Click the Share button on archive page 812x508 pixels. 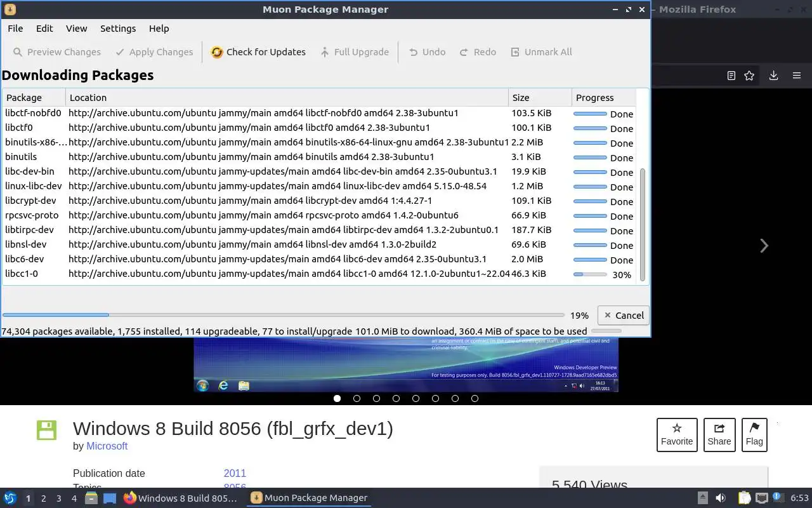coord(719,435)
